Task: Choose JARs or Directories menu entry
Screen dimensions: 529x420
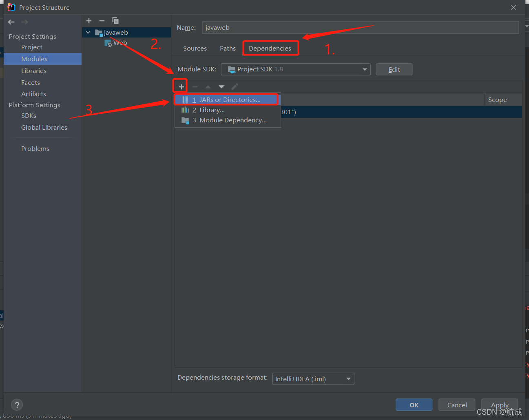Action: click(x=228, y=99)
